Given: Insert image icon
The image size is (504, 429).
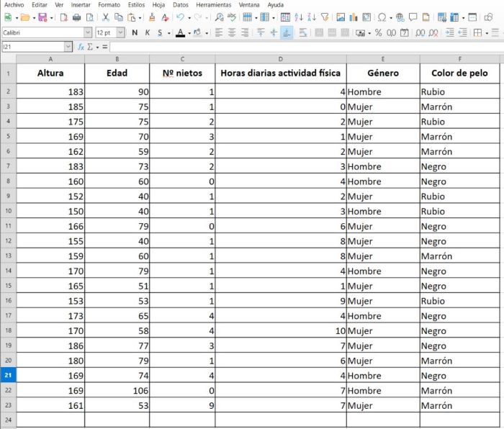Looking at the screenshot, I should [341, 17].
